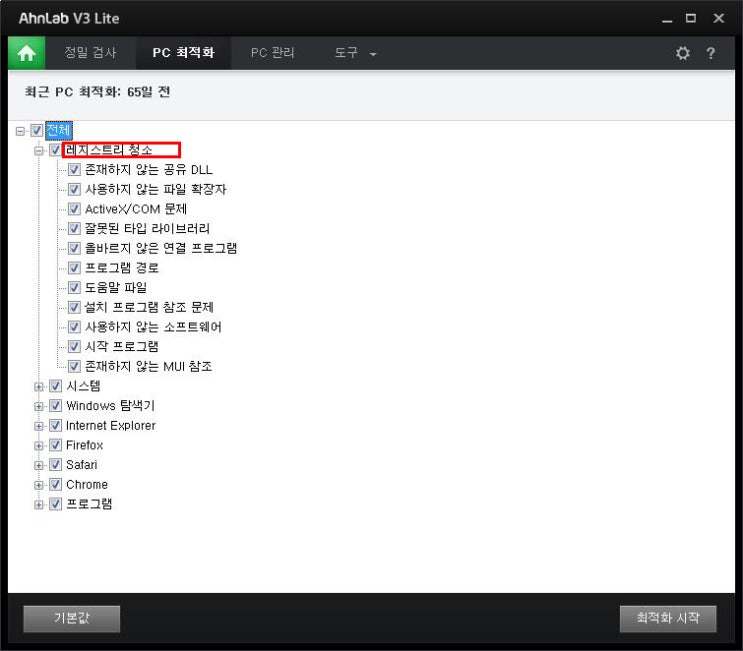Close the AhnLab V3 Lite window

(x=718, y=18)
